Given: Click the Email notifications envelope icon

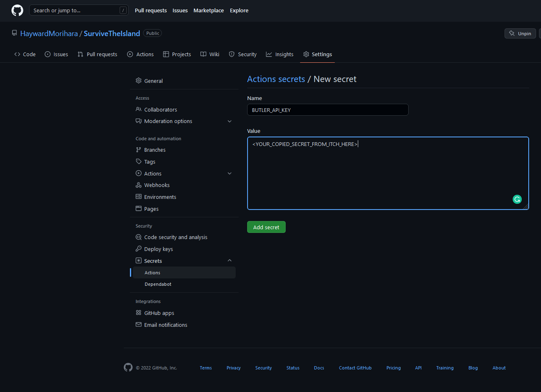Looking at the screenshot, I should 139,325.
